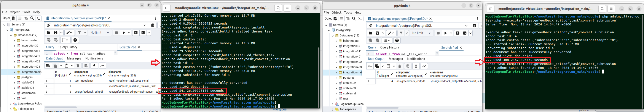Run query with Execute play icon in left pgAdmin
This screenshot has height=112, width=644.
(x=123, y=33)
